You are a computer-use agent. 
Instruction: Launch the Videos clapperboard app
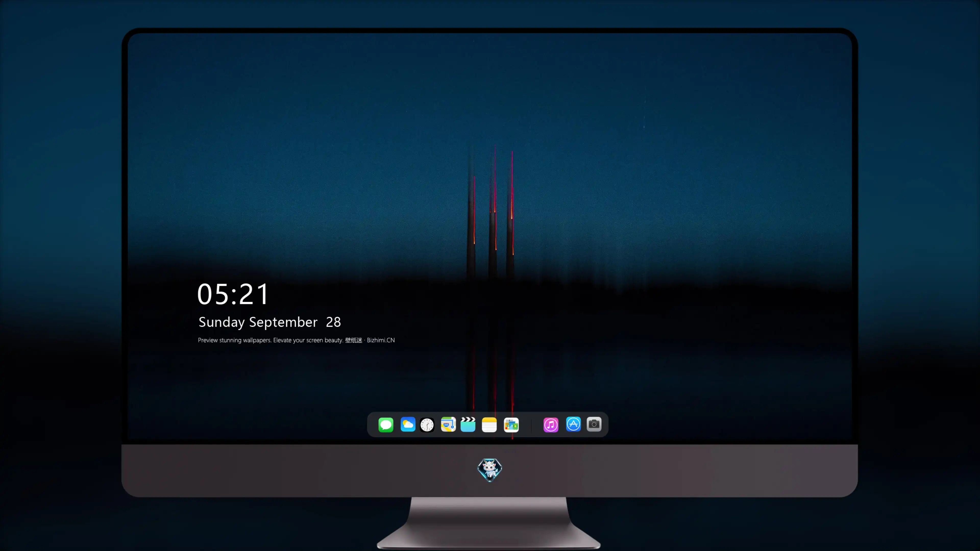(468, 424)
